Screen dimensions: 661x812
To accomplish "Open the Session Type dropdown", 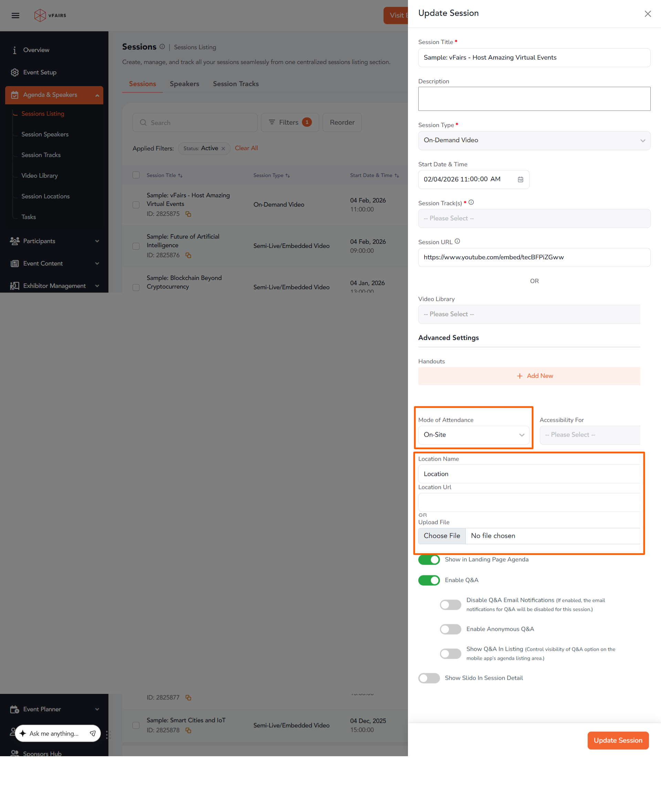I will click(534, 140).
